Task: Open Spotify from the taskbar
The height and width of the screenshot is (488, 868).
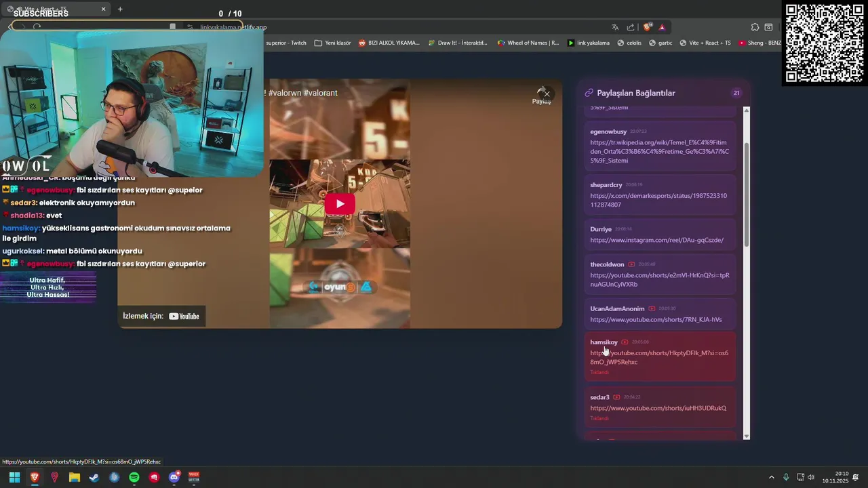Action: coord(134,477)
